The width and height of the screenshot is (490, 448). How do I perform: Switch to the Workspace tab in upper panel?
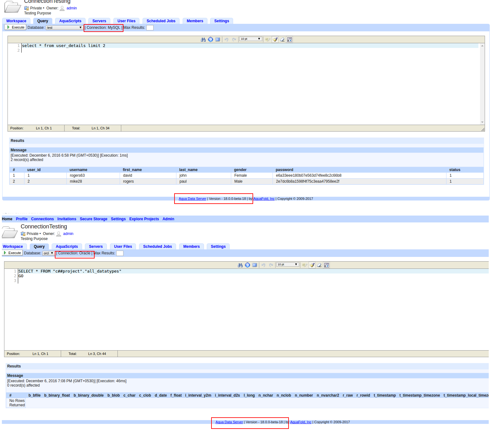(16, 21)
